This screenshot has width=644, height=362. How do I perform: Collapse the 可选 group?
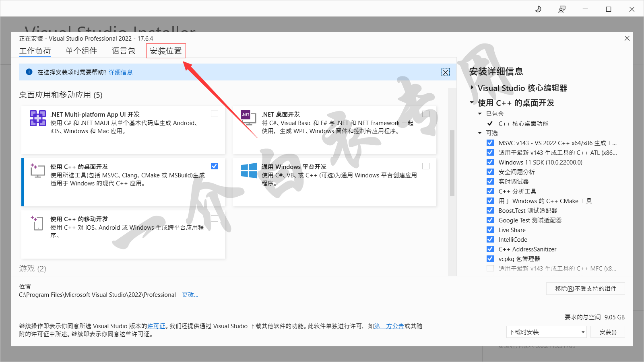click(480, 133)
